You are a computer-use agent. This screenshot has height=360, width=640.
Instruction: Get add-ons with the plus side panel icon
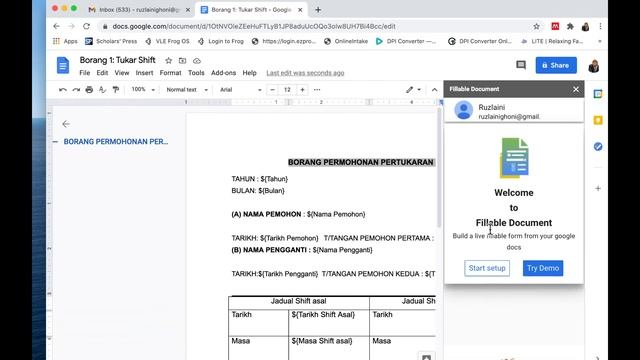pos(598,189)
